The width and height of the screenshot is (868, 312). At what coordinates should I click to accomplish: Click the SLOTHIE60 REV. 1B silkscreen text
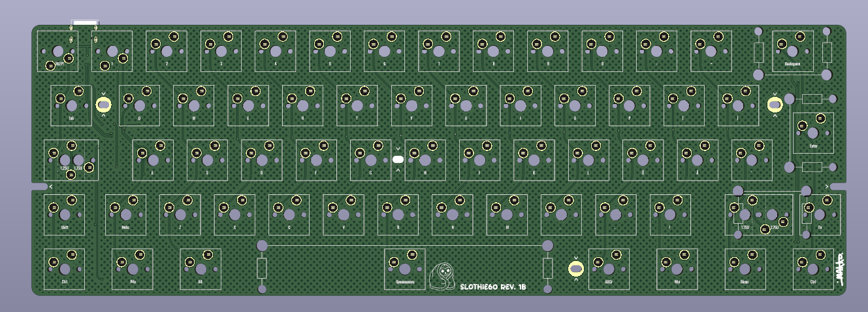coord(493,286)
